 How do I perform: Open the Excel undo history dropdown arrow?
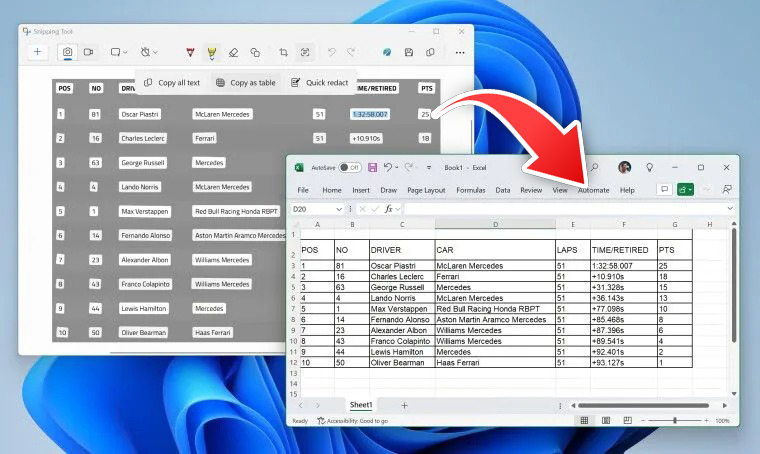click(x=396, y=168)
